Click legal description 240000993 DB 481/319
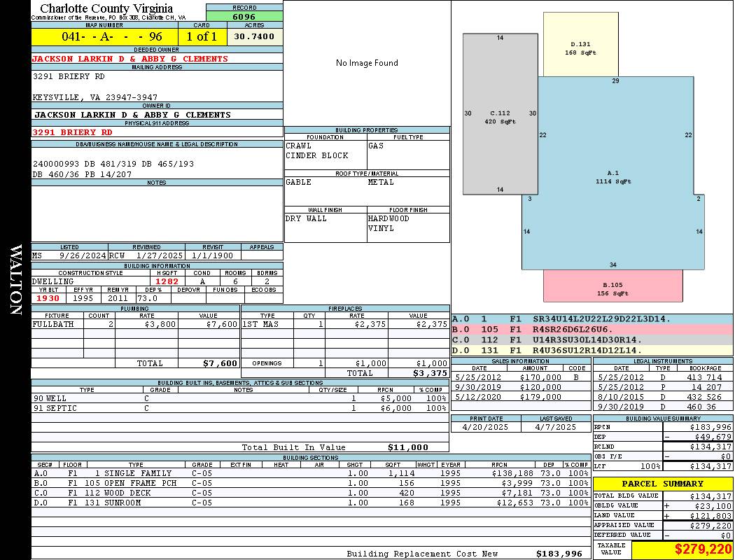Screen dimensions: 735x560 click(x=87, y=164)
